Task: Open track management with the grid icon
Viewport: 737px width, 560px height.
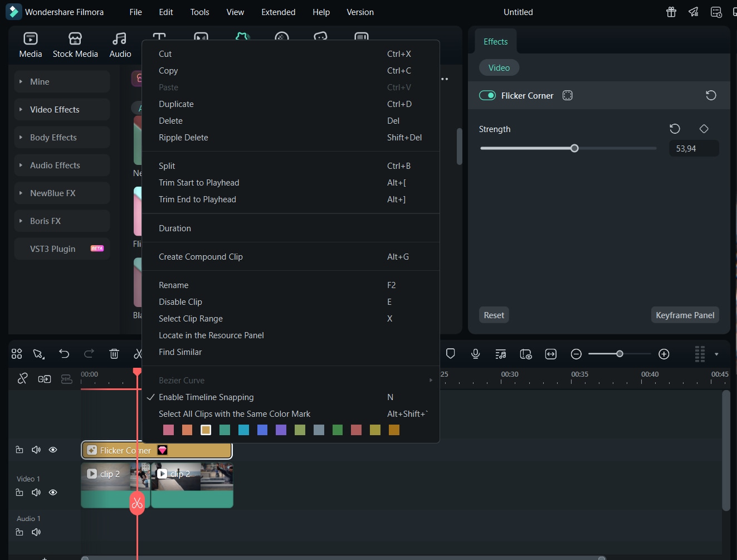Action: tap(16, 354)
